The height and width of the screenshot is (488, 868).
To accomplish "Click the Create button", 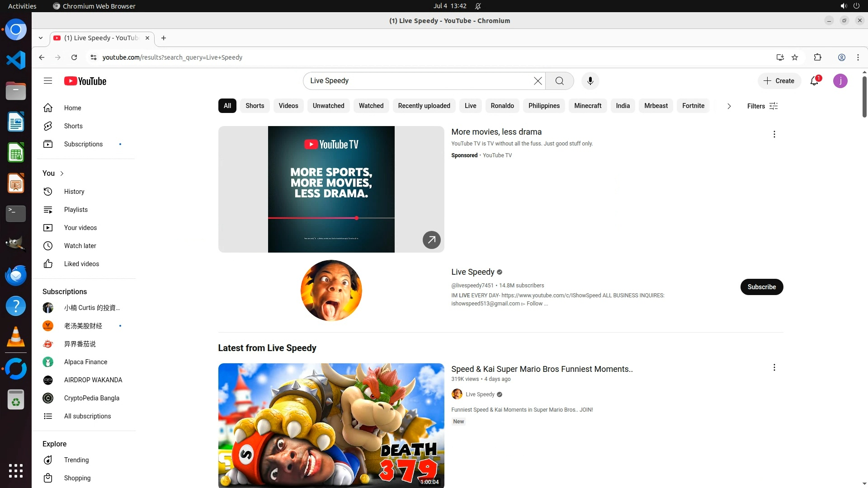I will pos(779,81).
